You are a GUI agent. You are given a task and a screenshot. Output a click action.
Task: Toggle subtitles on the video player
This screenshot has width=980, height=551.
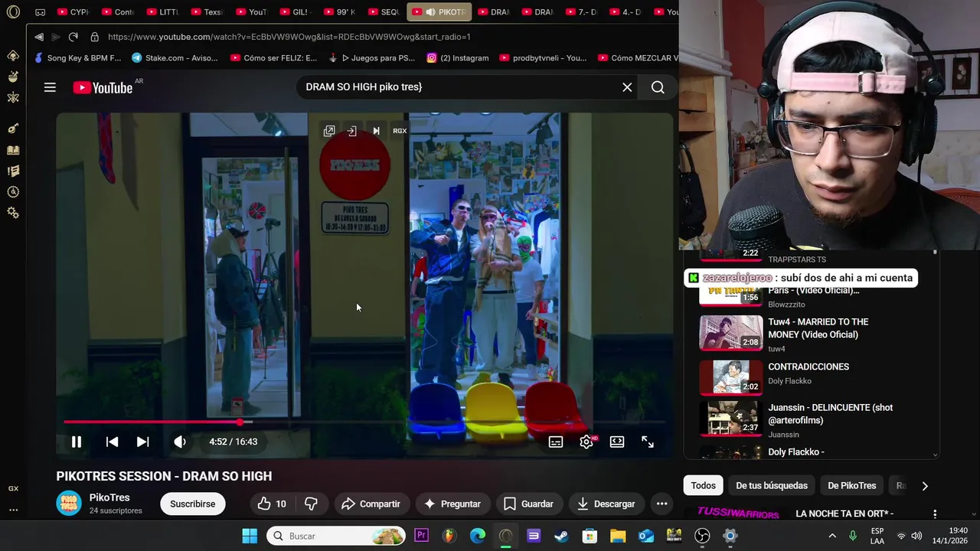pyautogui.click(x=556, y=442)
